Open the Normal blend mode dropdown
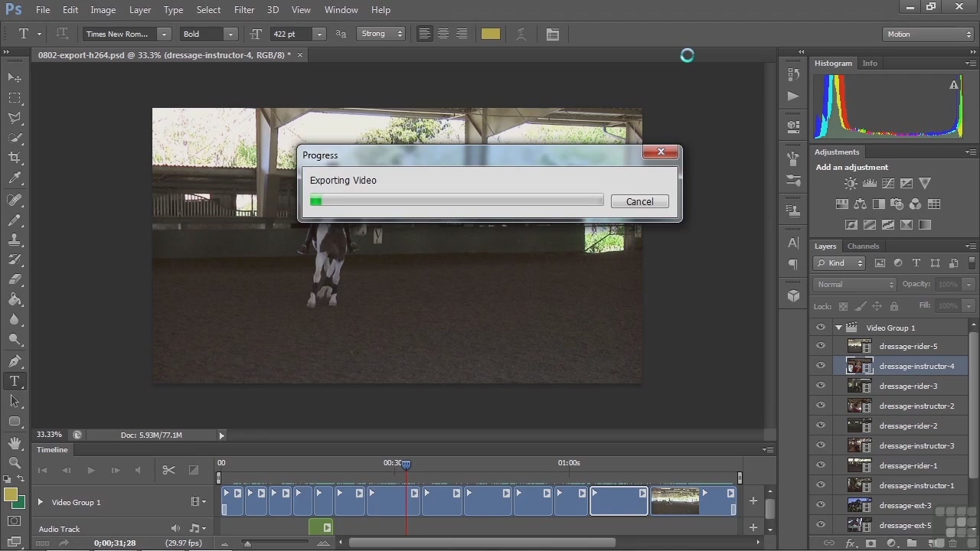 [854, 284]
